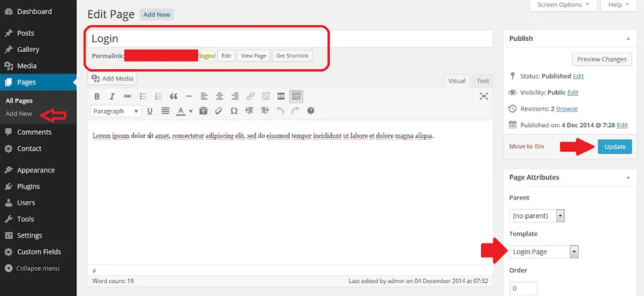Viewport: 644px width, 296px height.
Task: Open the Parent page dropdown
Action: coord(560,216)
